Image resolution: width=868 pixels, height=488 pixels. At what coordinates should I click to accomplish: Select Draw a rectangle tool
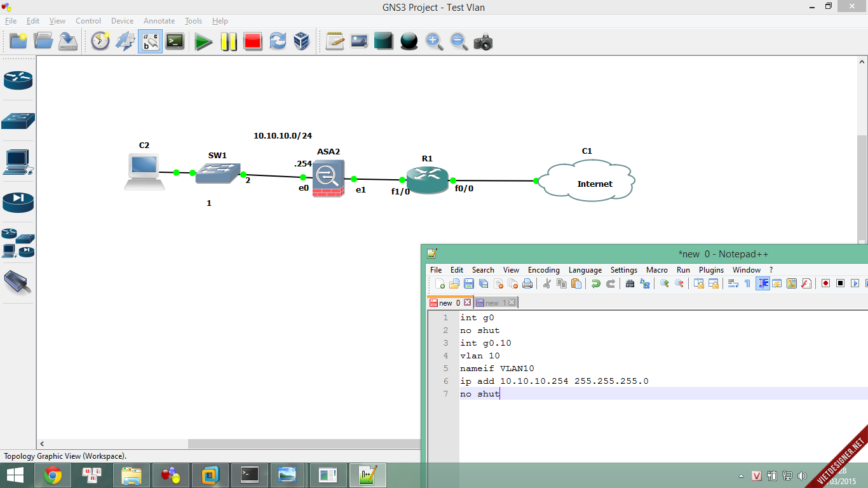coord(384,42)
